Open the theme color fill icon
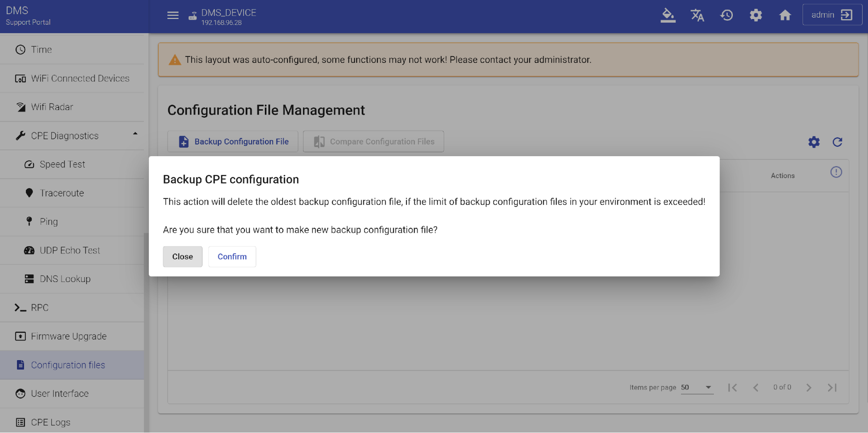This screenshot has height=433, width=868. pyautogui.click(x=668, y=16)
